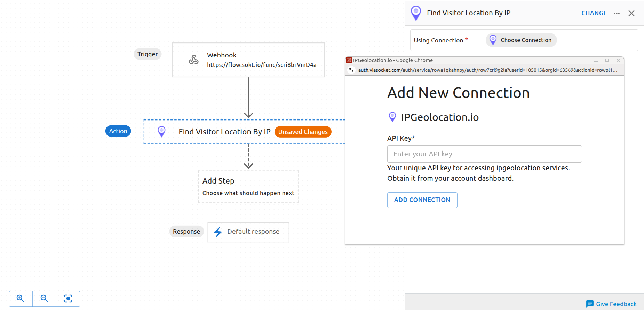644x310 pixels.
Task: Click the site info icon in popup address bar
Action: point(351,70)
